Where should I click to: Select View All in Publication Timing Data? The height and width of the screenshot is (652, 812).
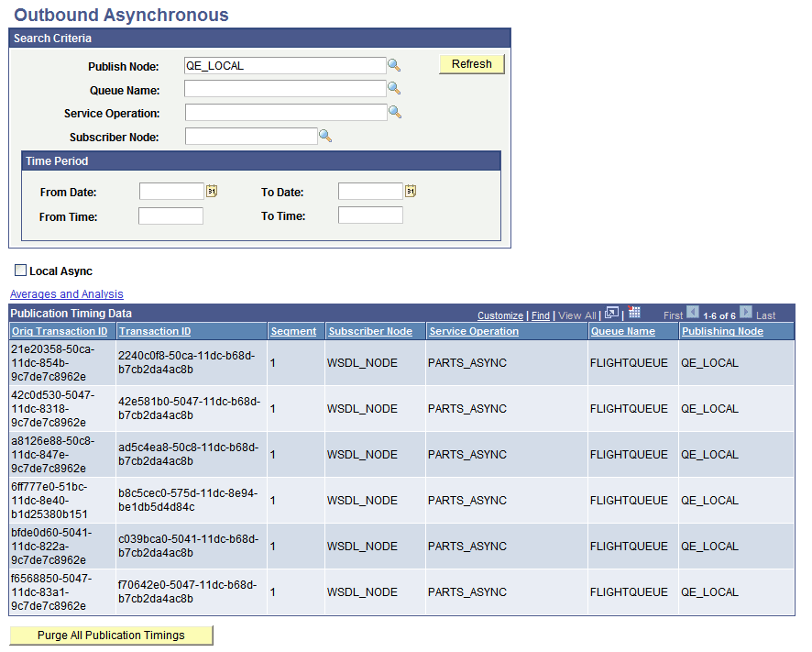click(576, 315)
